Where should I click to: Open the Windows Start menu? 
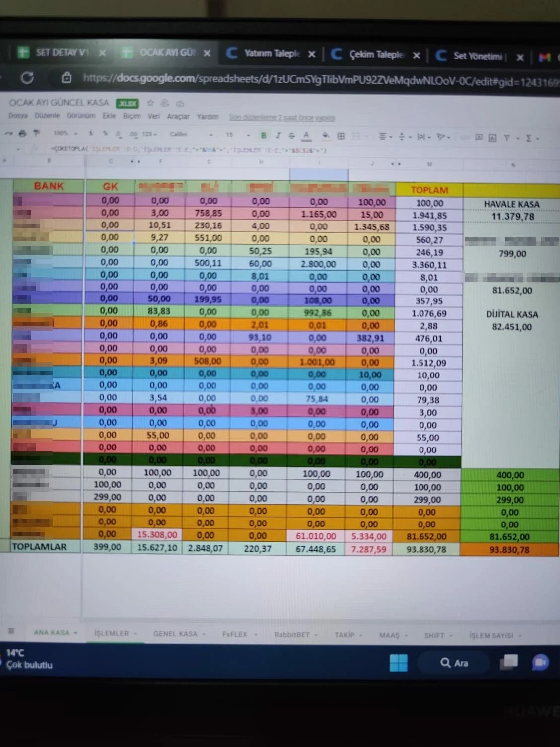398,663
